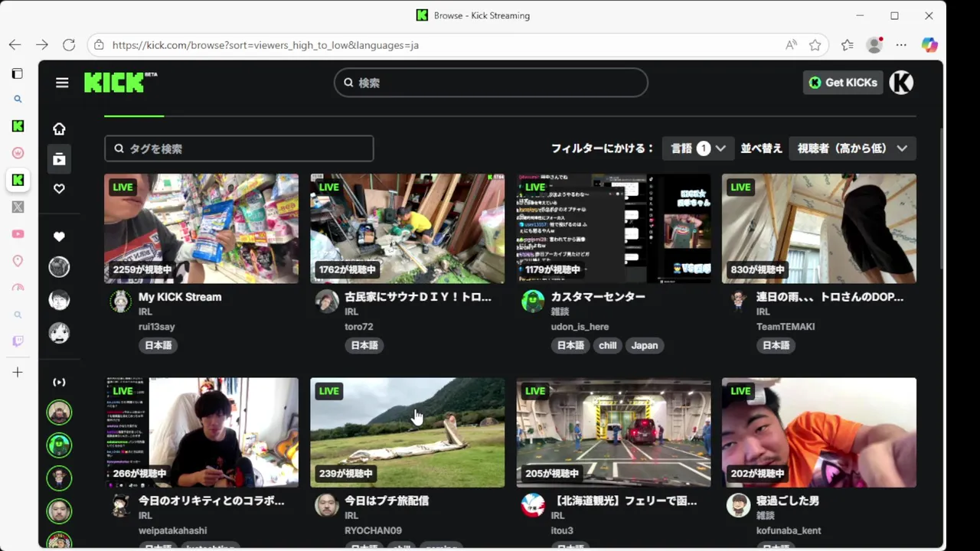Image resolution: width=980 pixels, height=551 pixels.
Task: View site information lock icon
Action: tap(99, 45)
